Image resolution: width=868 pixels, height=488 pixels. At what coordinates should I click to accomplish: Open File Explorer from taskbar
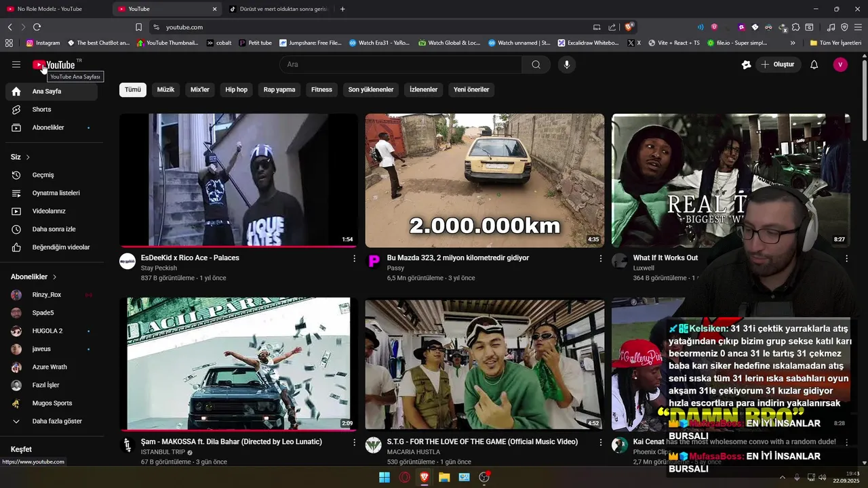coord(444,477)
